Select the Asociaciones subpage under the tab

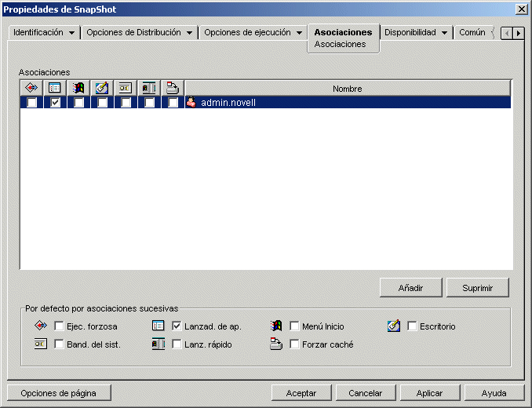tap(340, 44)
